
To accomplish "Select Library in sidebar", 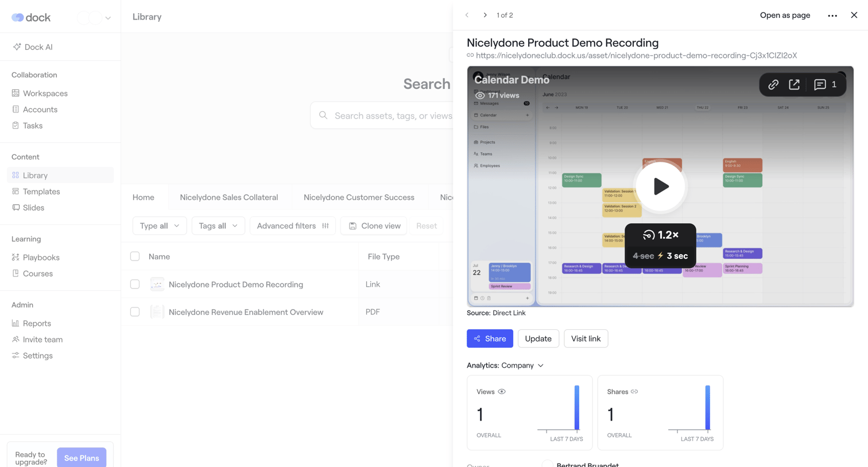I will pos(60,176).
